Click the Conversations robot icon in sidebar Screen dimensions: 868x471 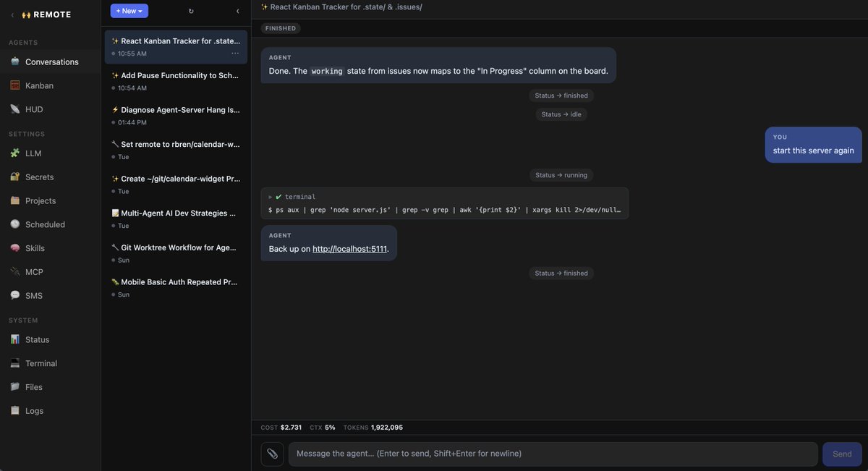(14, 61)
